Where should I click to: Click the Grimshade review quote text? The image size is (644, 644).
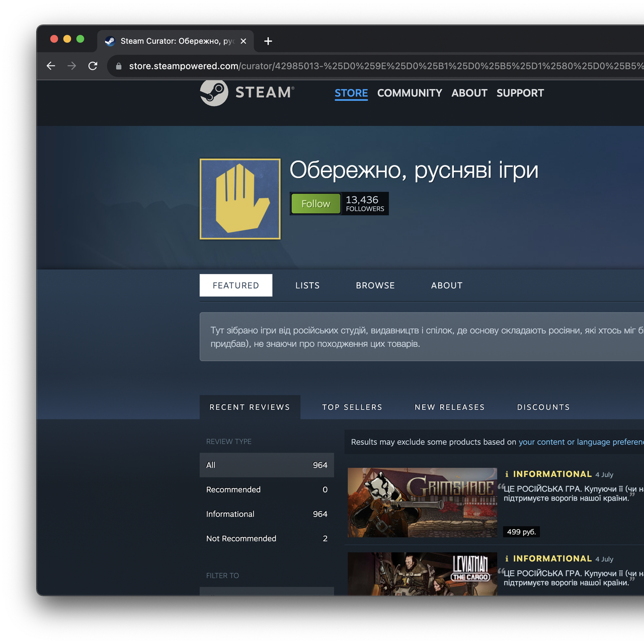[574, 494]
